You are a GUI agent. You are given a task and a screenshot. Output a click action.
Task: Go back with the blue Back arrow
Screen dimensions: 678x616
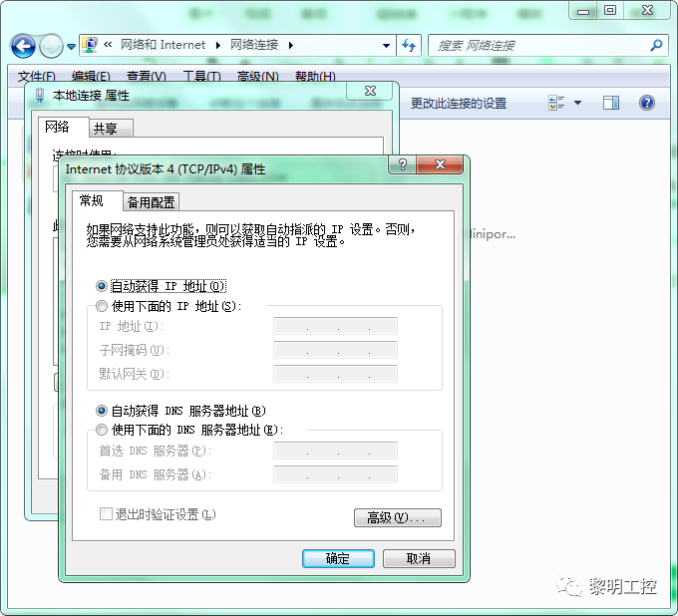coord(23,46)
